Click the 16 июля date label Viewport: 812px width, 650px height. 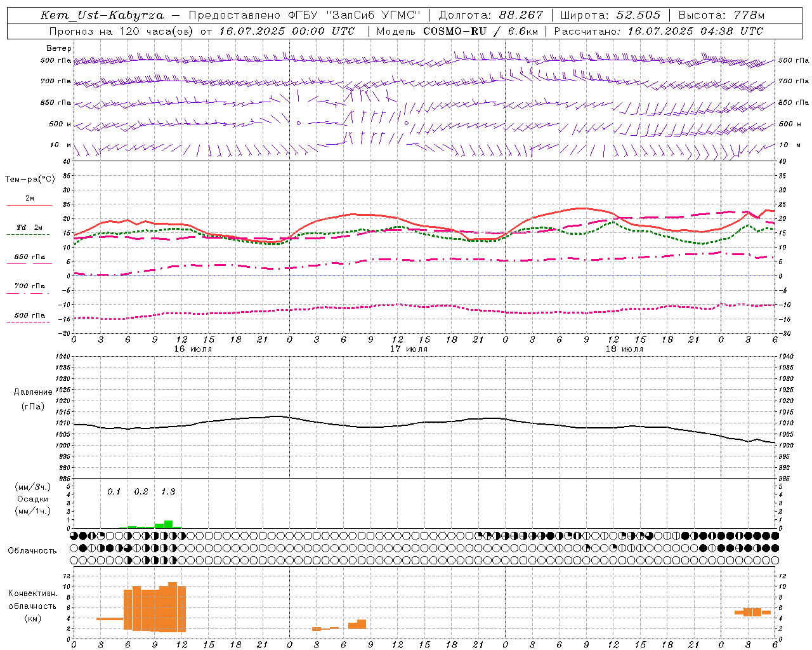pos(193,349)
